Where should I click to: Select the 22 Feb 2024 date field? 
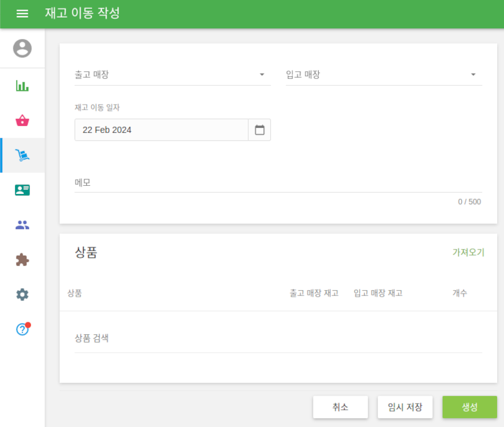pyautogui.click(x=157, y=129)
